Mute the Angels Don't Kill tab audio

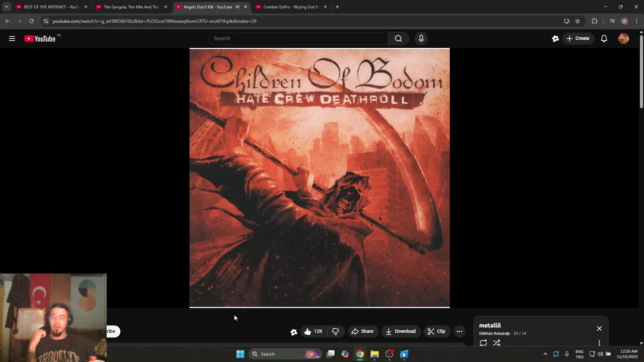coord(237,7)
